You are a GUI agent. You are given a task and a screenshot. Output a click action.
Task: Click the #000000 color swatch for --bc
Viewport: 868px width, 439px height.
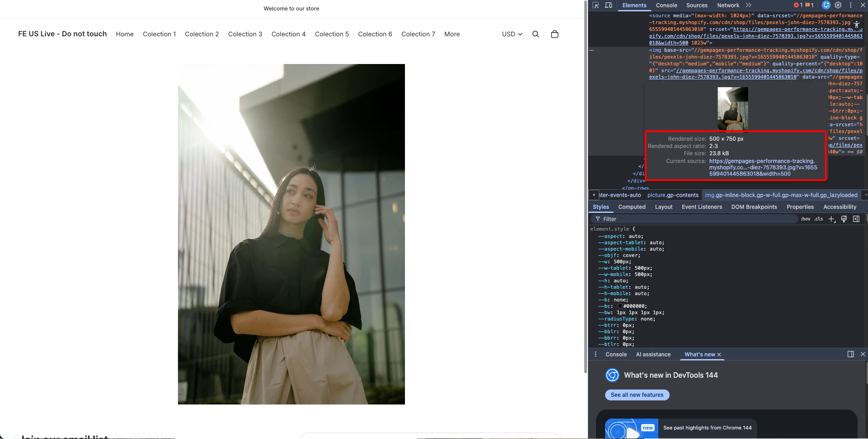(620, 306)
